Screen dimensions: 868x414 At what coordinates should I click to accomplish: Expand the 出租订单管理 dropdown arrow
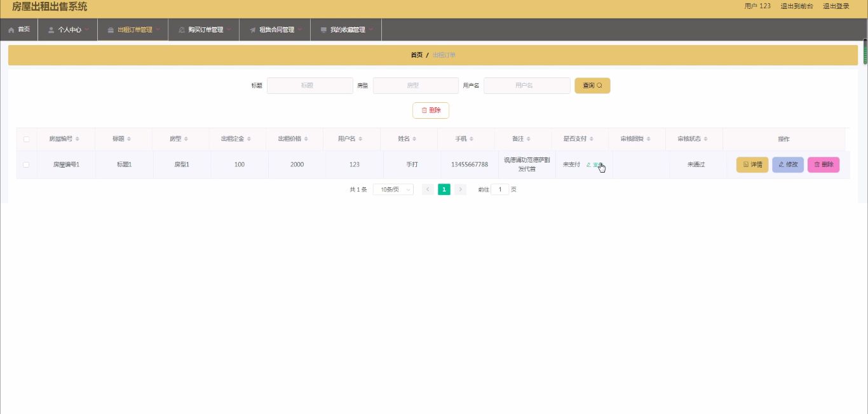pyautogui.click(x=158, y=30)
